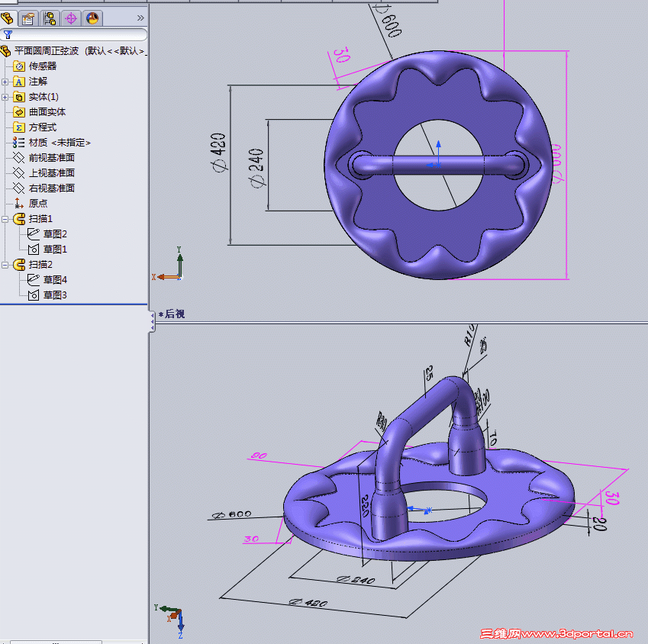Click the 扫描1 sweep feature icon
Viewport: 648px width, 644px height.
(x=19, y=219)
